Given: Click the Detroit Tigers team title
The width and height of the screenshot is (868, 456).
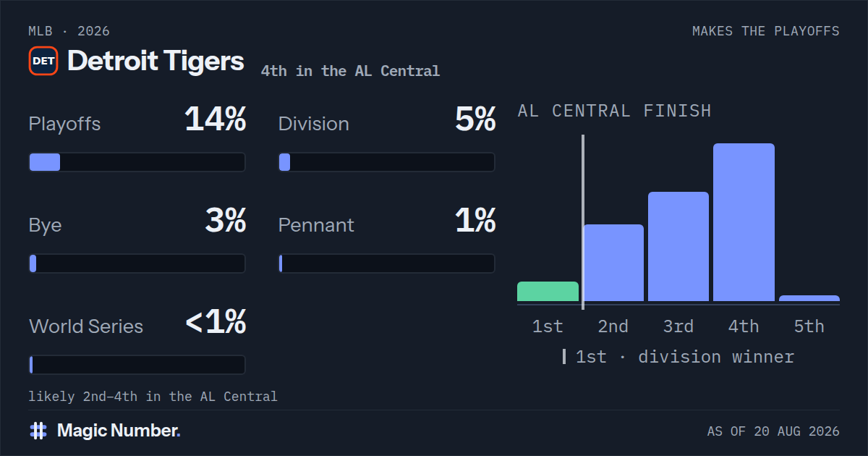Looking at the screenshot, I should [x=156, y=61].
